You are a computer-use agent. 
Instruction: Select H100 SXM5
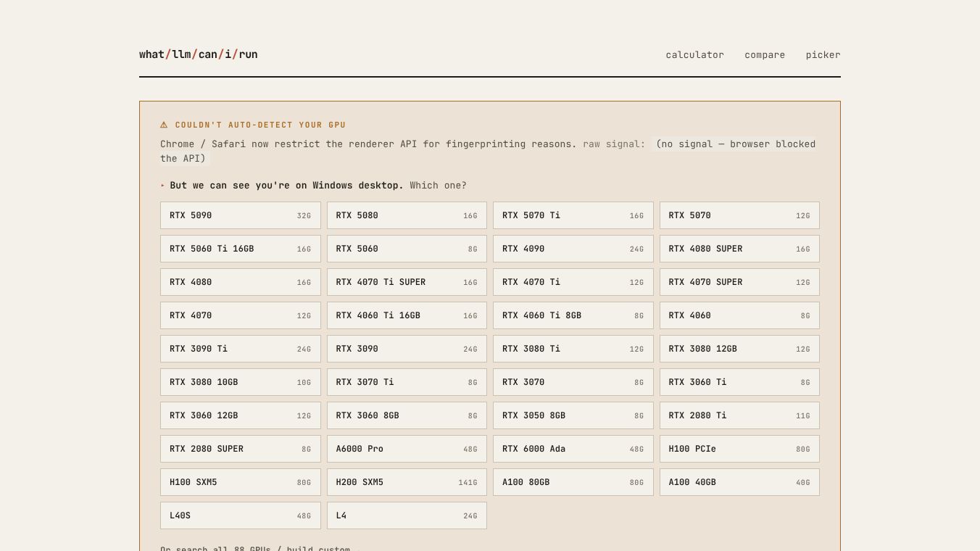pos(241,482)
